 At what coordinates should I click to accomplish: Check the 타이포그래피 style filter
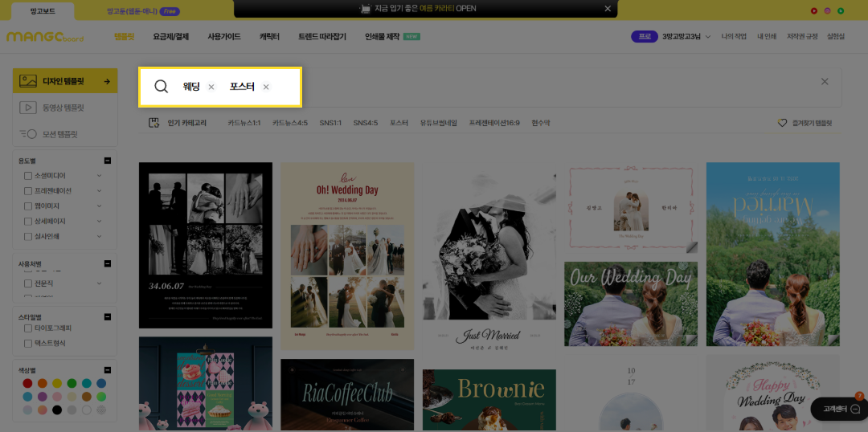(x=27, y=328)
